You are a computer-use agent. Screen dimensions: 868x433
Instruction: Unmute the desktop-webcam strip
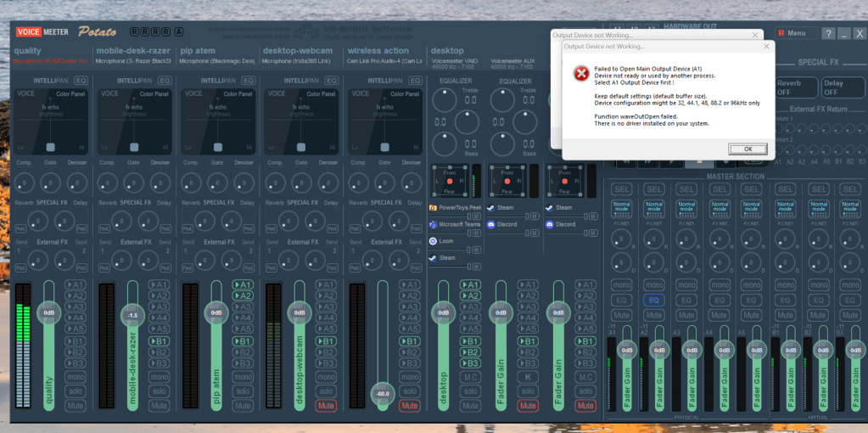coord(326,406)
